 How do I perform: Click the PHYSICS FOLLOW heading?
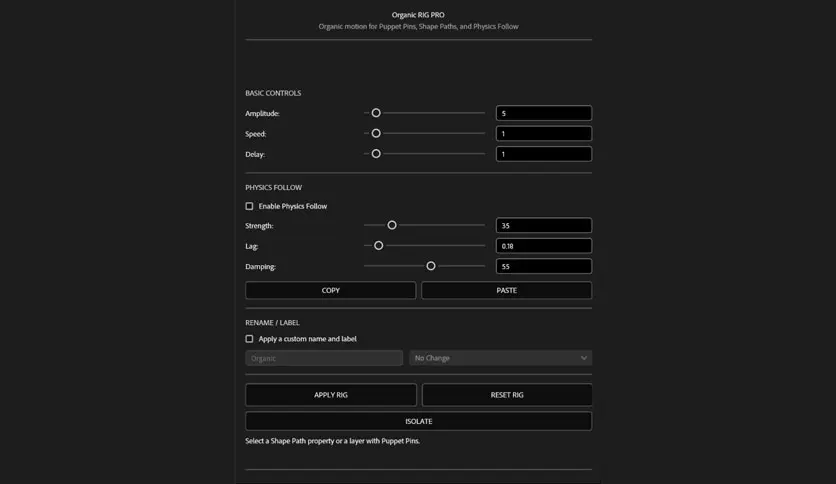pos(274,188)
